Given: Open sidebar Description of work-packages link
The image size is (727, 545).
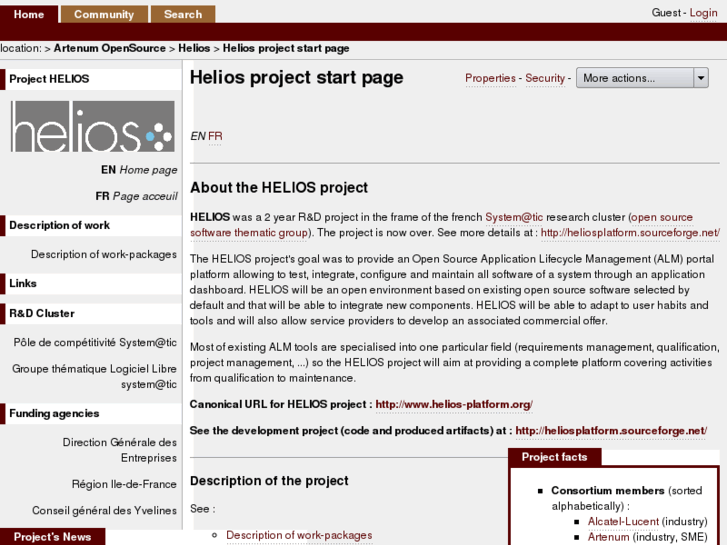Looking at the screenshot, I should (x=104, y=255).
